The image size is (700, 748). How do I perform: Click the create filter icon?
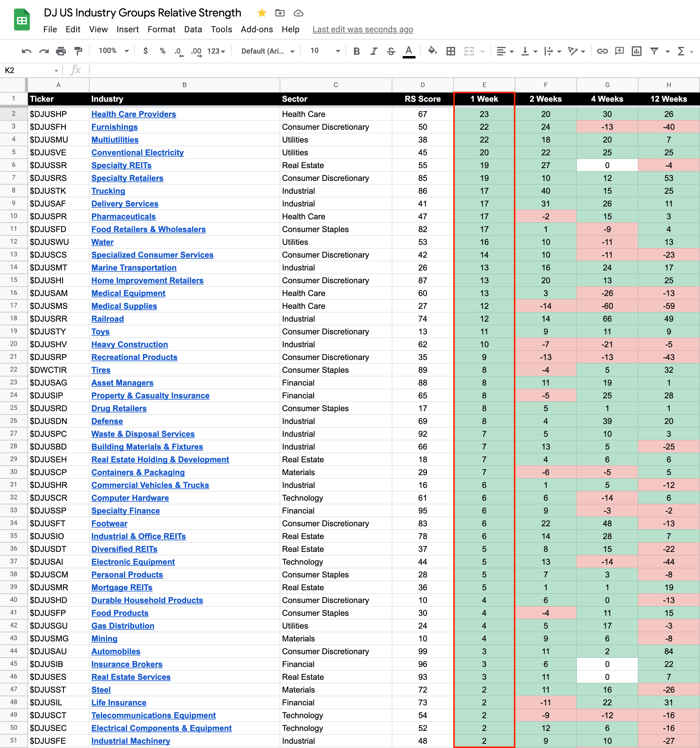point(654,51)
